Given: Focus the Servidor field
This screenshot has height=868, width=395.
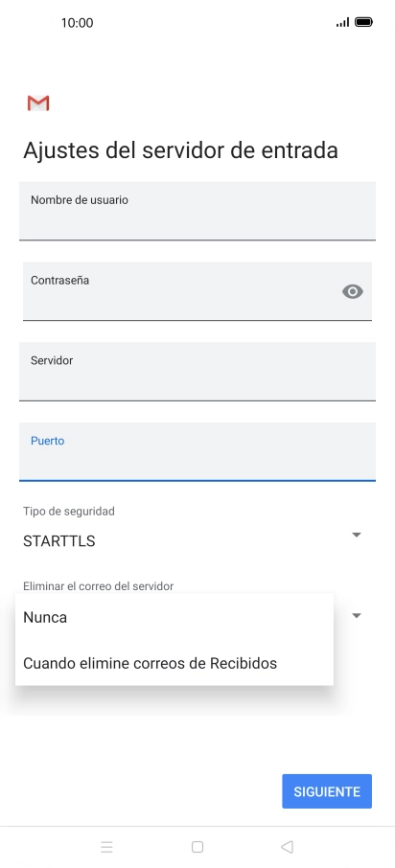Looking at the screenshot, I should click(x=197, y=372).
